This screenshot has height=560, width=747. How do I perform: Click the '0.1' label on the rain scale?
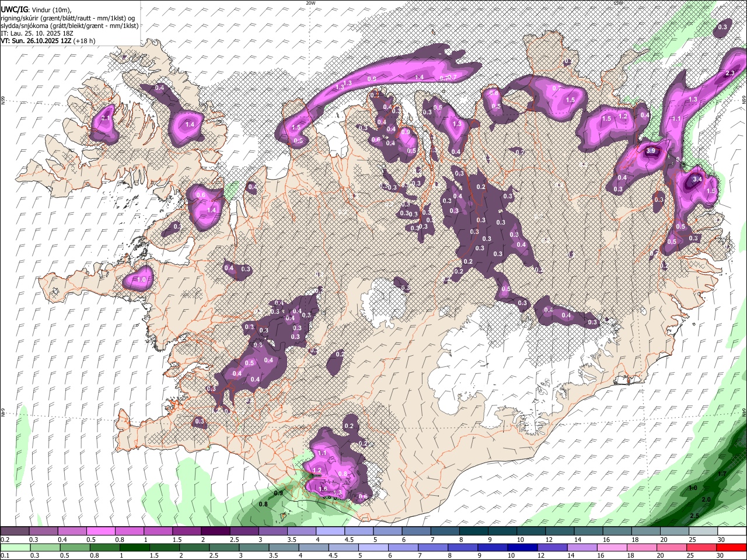tap(5, 555)
